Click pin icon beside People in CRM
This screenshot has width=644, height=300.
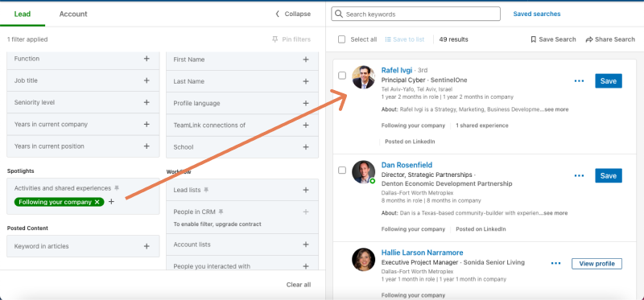click(221, 212)
